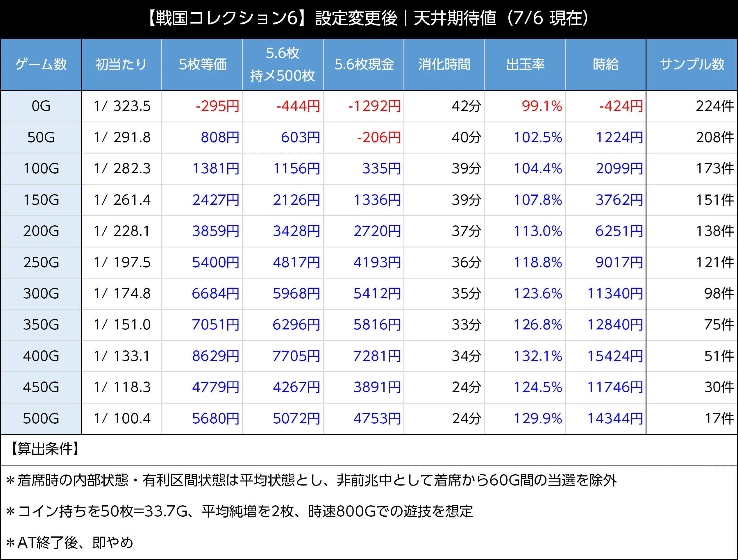Select the 0G row label
This screenshot has width=738, height=560.
(41, 106)
